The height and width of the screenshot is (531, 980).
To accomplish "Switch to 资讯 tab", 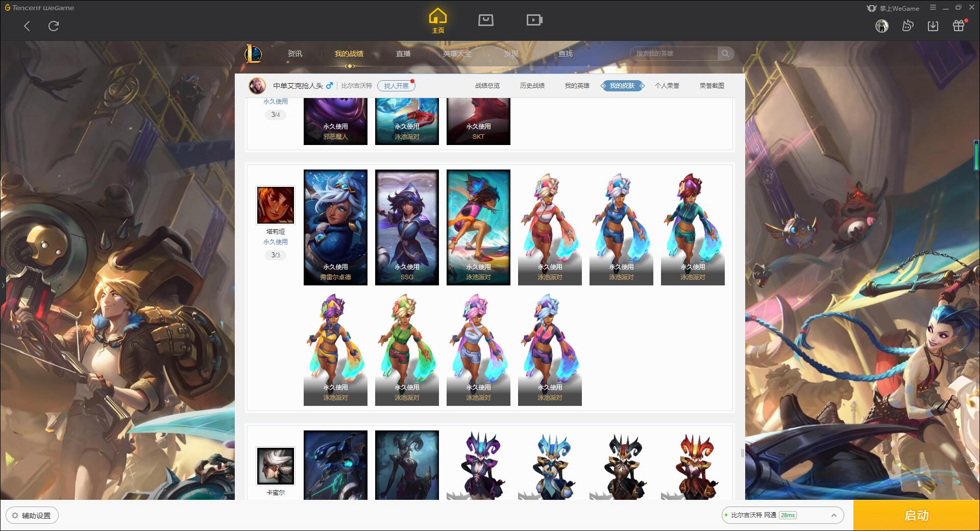I will (x=295, y=54).
